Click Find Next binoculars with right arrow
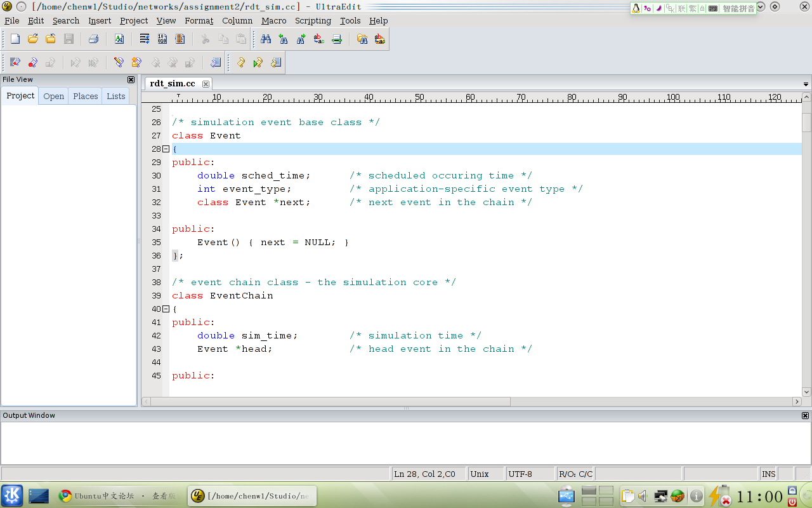The image size is (812, 508). pos(301,39)
